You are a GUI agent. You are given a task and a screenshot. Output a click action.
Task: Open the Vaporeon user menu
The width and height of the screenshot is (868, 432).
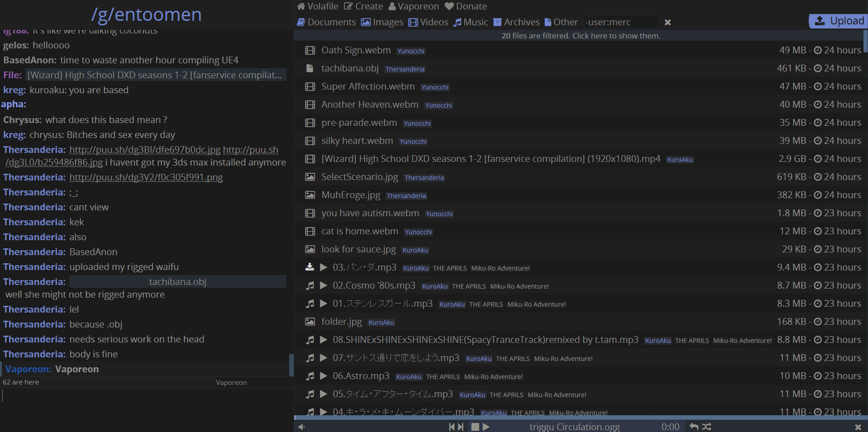pos(414,6)
